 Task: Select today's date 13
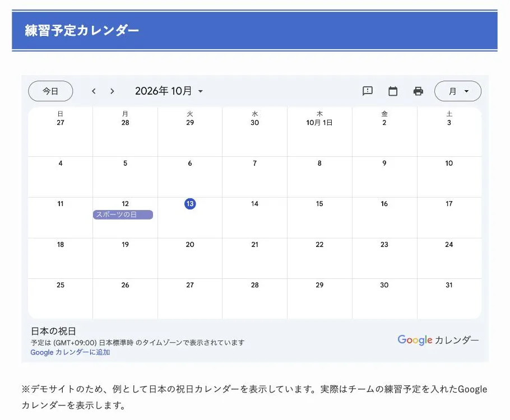point(190,204)
